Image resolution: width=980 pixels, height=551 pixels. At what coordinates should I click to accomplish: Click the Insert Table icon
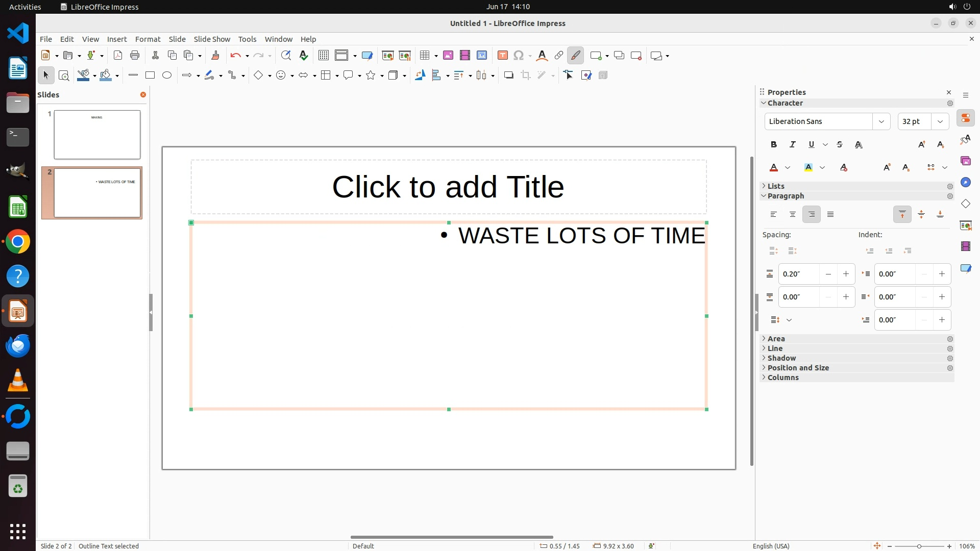point(425,56)
